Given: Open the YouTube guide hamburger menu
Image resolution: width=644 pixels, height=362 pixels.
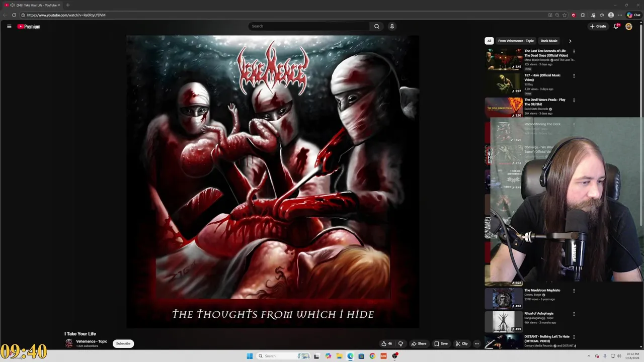Looking at the screenshot, I should click(x=9, y=27).
